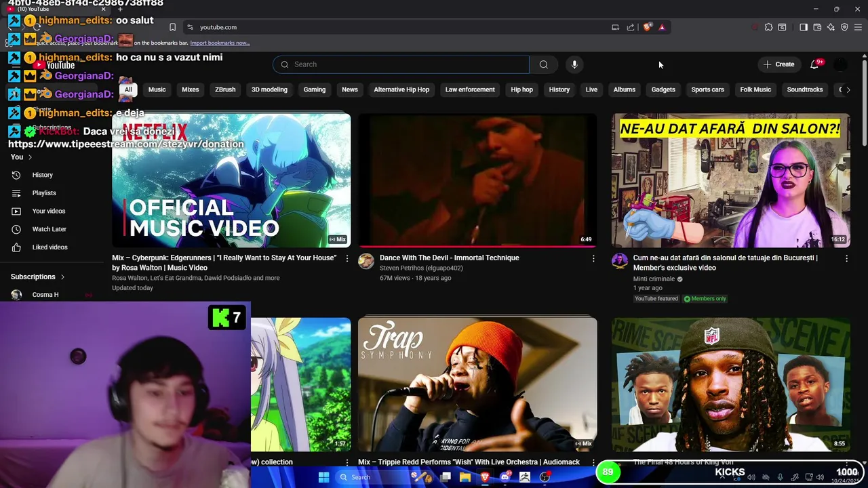Open options menu for Dance With The Devil
Viewport: 868px width, 488px height.
click(x=593, y=258)
